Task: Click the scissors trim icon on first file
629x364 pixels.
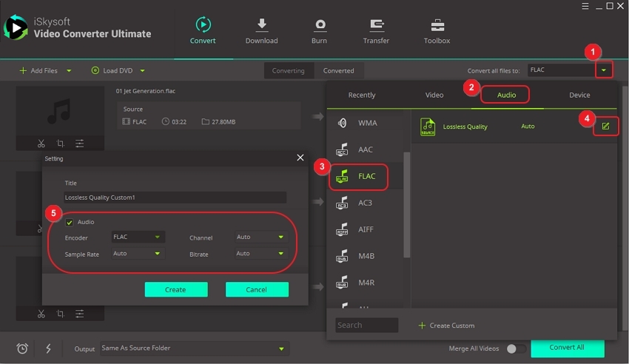Action: click(x=41, y=144)
